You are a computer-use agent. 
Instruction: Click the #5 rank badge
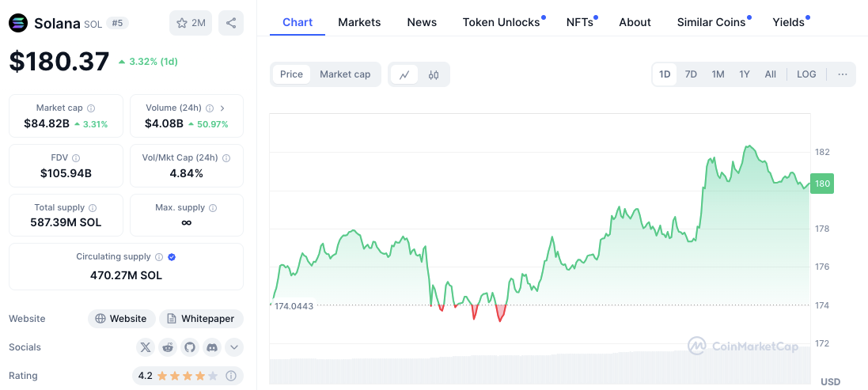tap(116, 23)
